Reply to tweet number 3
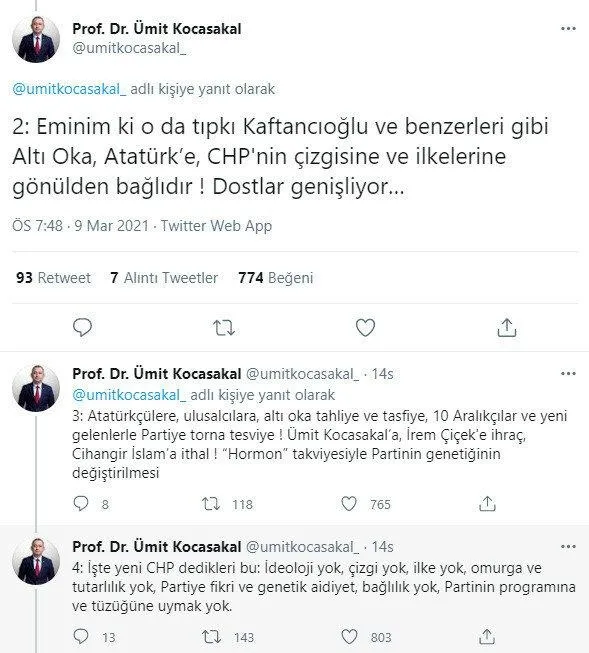The height and width of the screenshot is (653, 589). pos(81,504)
